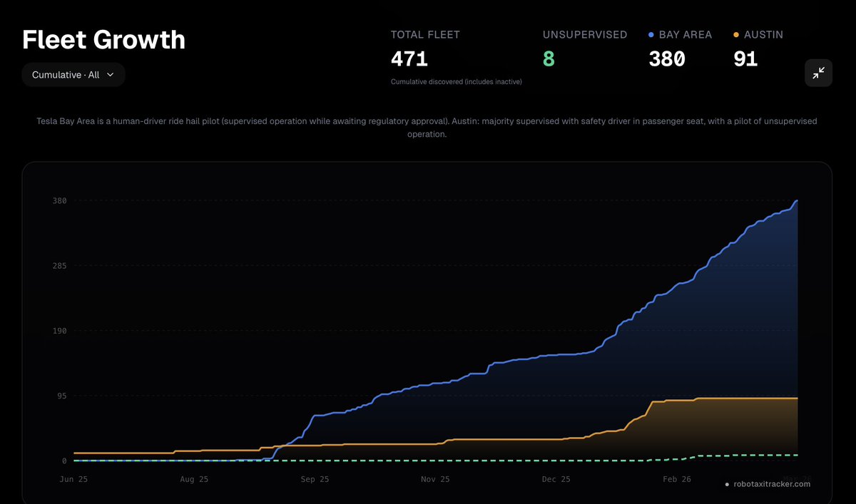This screenshot has height=504, width=856.
Task: Click the Bay Area count 380
Action: tap(667, 59)
